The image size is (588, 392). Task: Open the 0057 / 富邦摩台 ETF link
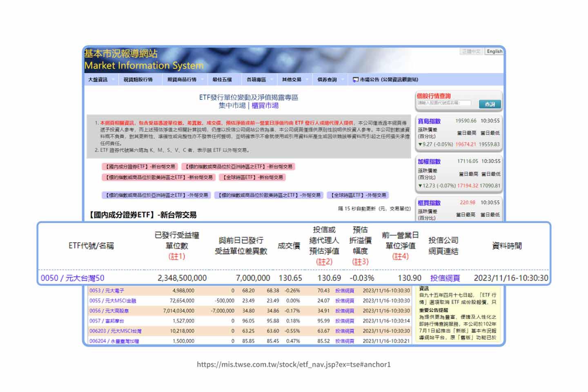tap(107, 321)
